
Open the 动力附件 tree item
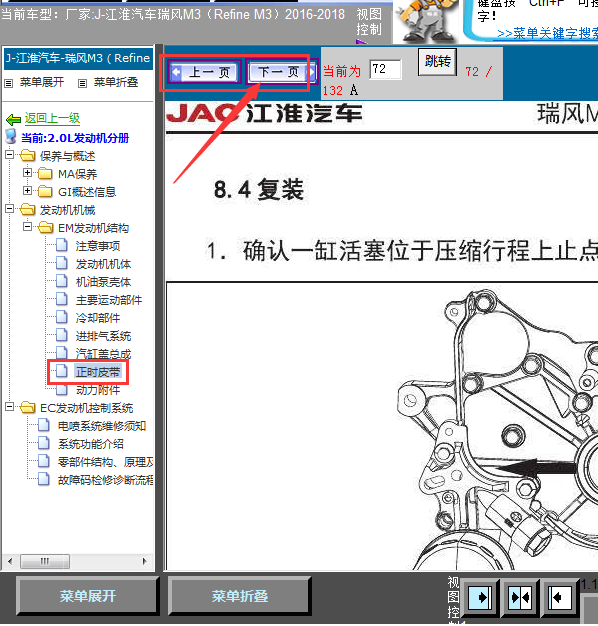(98, 390)
